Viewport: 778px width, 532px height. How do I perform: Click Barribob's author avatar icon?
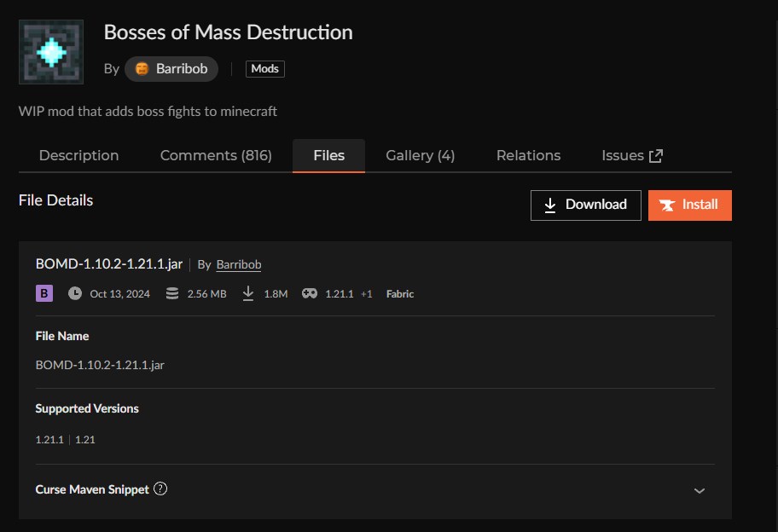142,69
